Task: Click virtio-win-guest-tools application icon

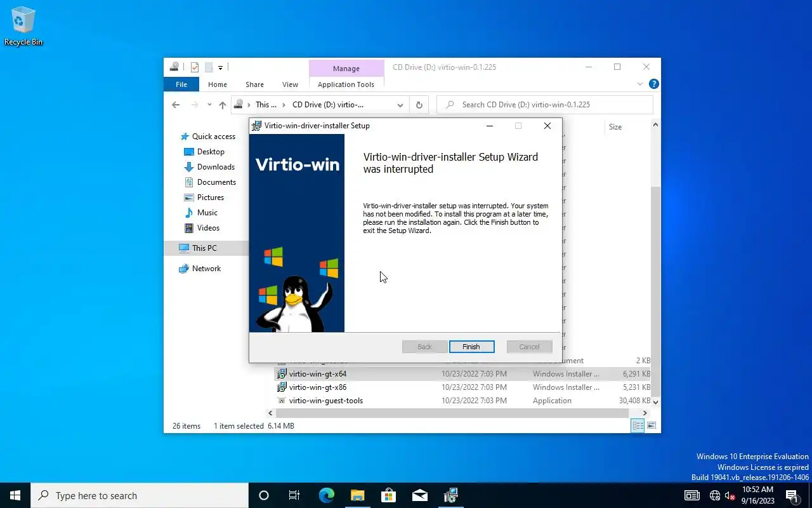Action: [282, 401]
